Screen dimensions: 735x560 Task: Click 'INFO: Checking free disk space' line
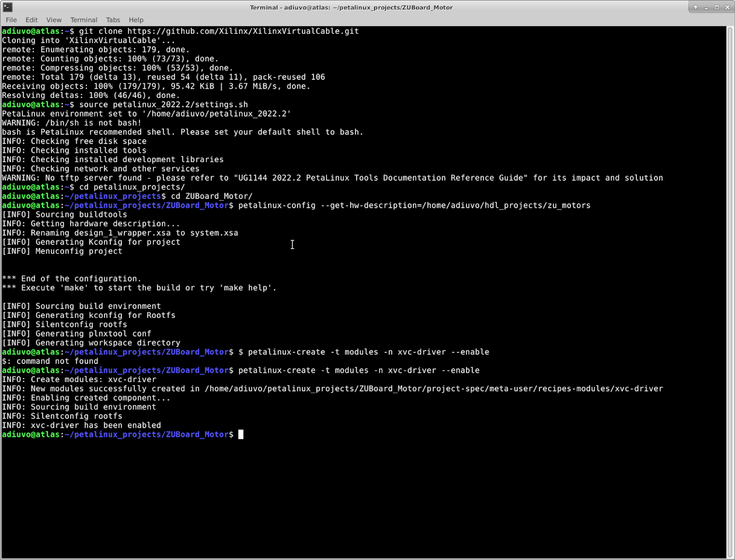(74, 141)
